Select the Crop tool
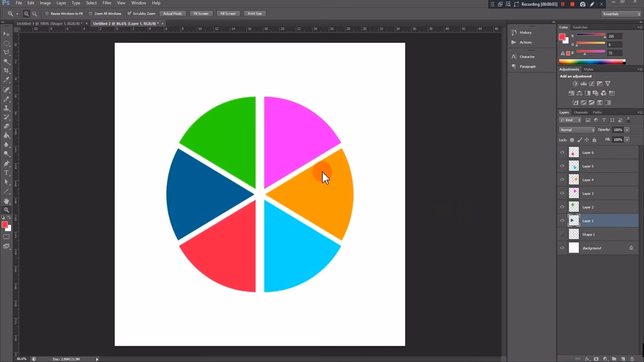The width and height of the screenshot is (644, 362). point(7,70)
